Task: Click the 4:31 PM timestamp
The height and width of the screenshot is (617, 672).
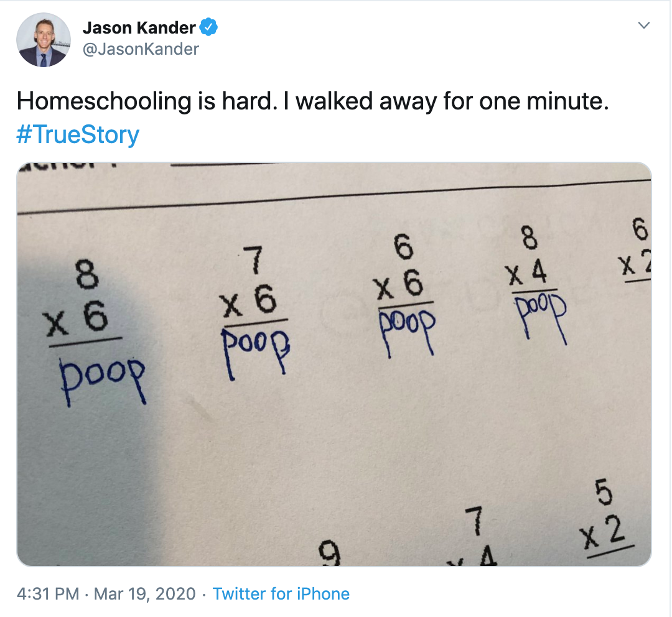Action: [x=48, y=594]
